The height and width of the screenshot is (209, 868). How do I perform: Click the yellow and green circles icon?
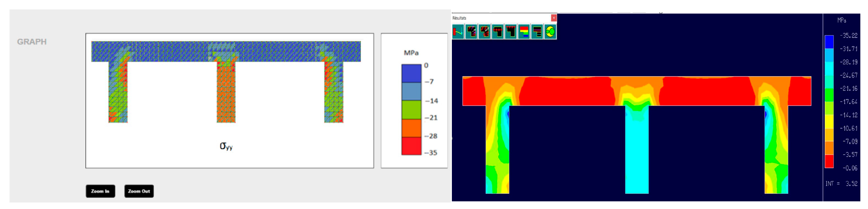coord(550,32)
